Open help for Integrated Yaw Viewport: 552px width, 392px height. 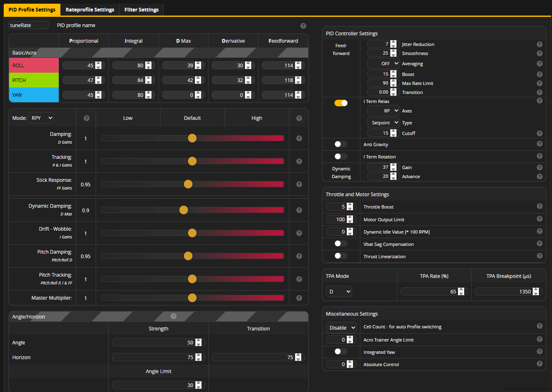[x=540, y=351]
